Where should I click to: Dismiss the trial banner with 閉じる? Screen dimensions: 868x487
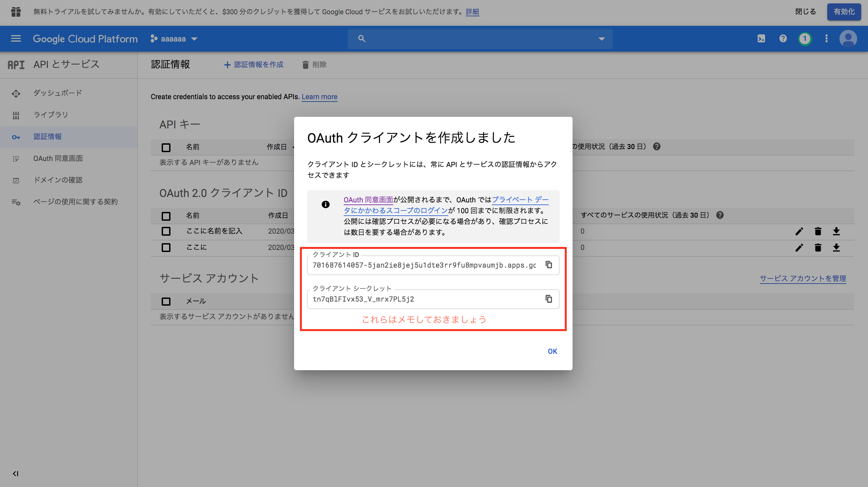tap(806, 12)
